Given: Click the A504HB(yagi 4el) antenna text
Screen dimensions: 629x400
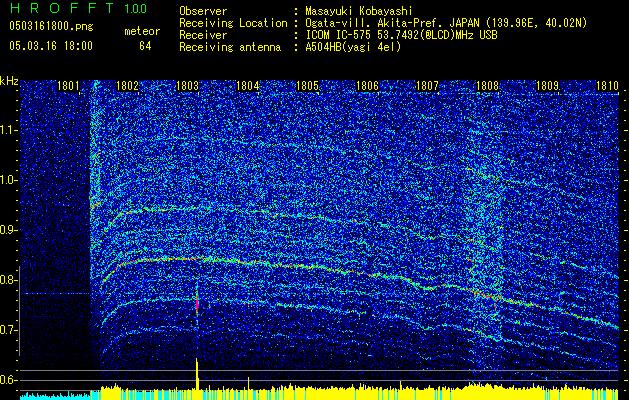Looking at the screenshot, I should pos(353,47).
